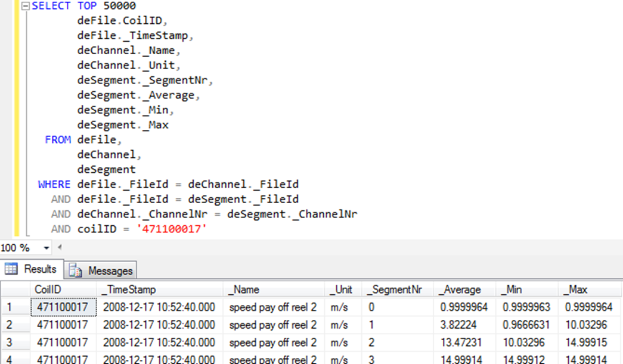Click the m/s unit cell in row 2
Image resolution: width=623 pixels, height=364 pixels.
[x=343, y=325]
